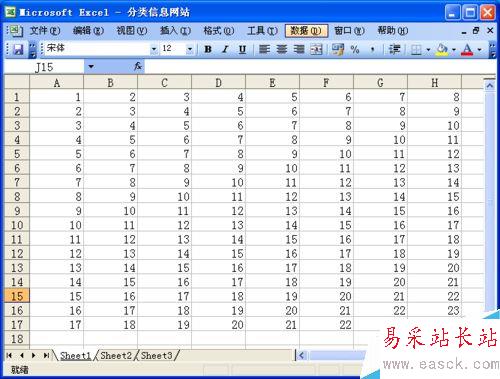Open the 视图(V) menu
Viewport: 500px width, 379px height.
click(132, 31)
